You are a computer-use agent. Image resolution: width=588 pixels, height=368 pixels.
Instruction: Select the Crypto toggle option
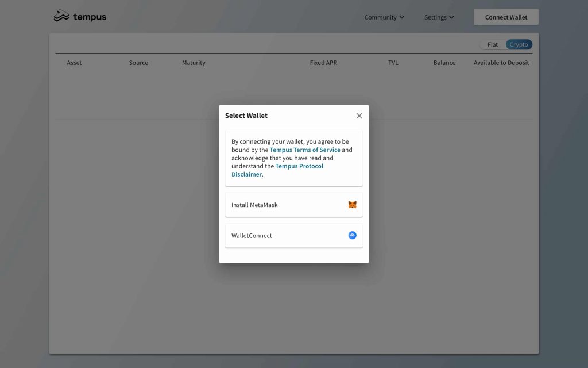coord(519,45)
